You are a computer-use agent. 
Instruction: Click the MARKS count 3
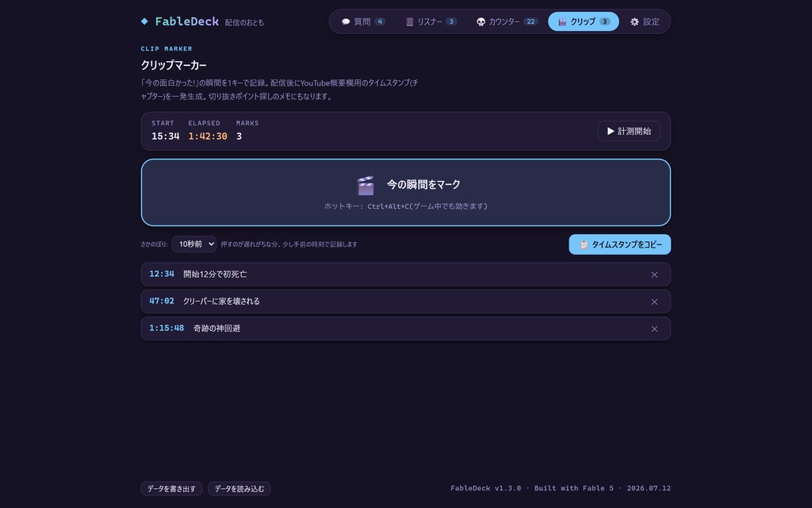coord(239,136)
